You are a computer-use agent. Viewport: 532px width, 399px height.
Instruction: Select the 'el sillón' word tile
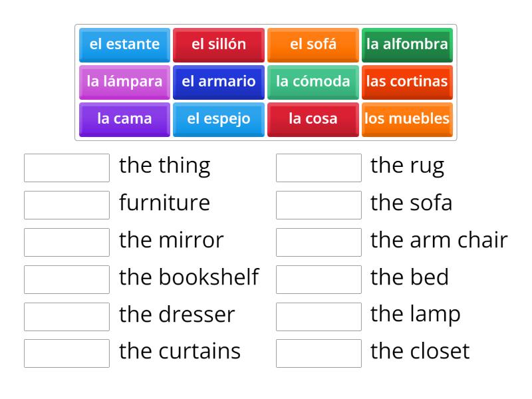click(218, 45)
